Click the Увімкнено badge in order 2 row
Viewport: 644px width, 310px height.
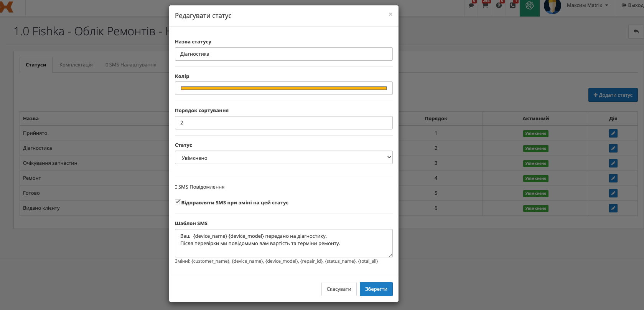click(x=536, y=149)
